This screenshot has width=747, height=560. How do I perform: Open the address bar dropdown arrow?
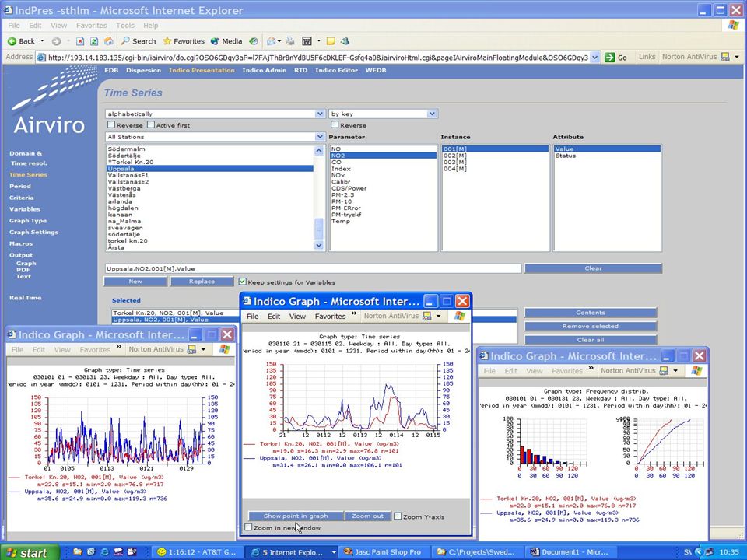(594, 57)
